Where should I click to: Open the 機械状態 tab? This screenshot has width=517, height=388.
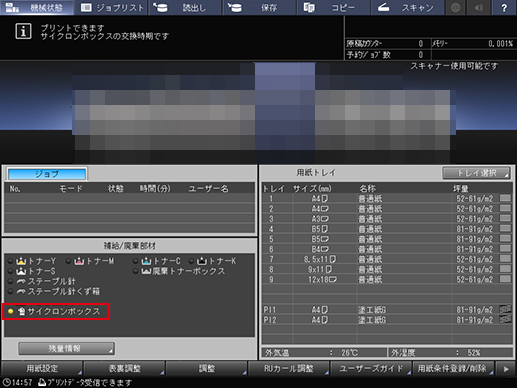click(x=37, y=7)
